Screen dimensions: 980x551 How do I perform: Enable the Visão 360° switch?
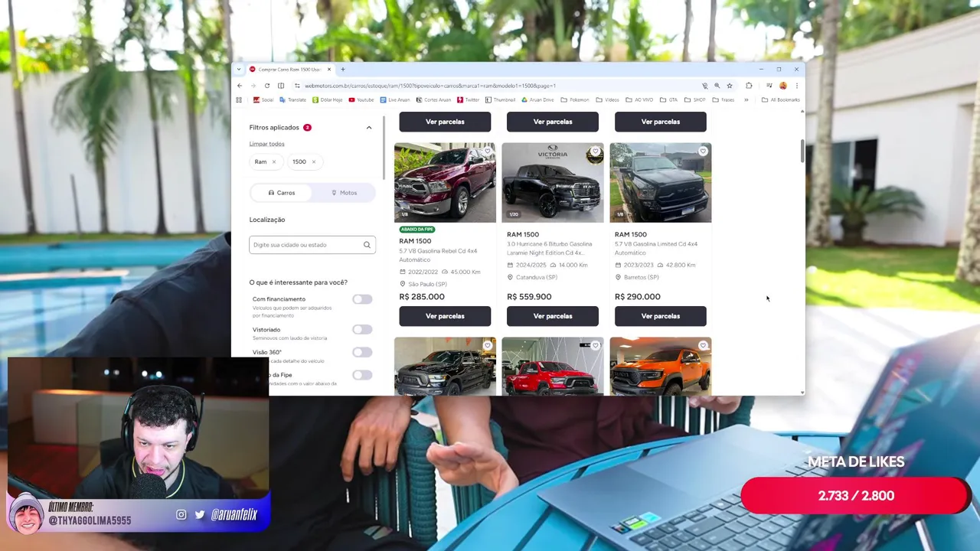click(x=362, y=352)
